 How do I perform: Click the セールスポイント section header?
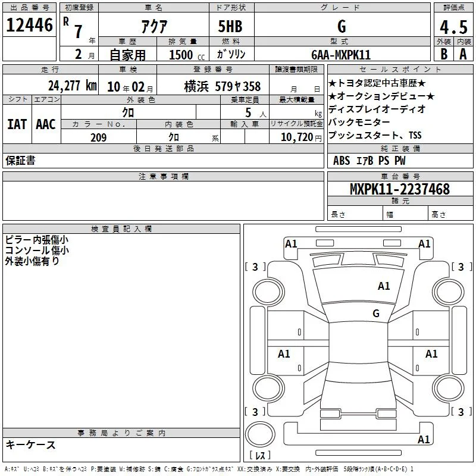400,69
